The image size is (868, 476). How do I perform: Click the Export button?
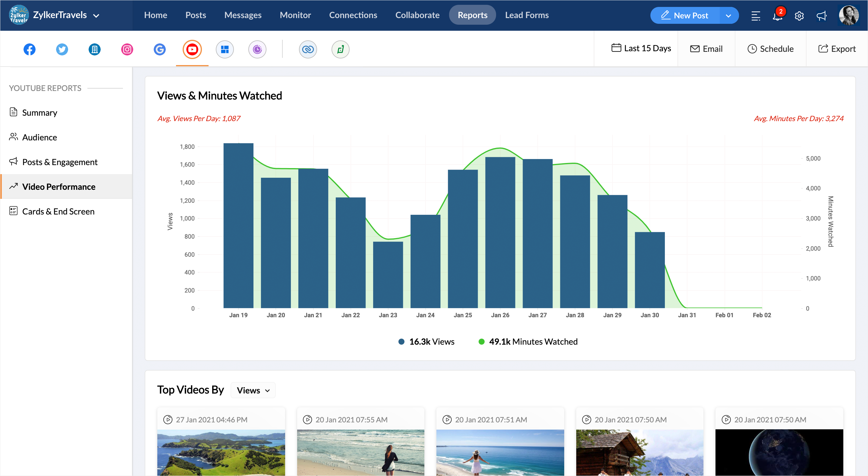coord(837,49)
